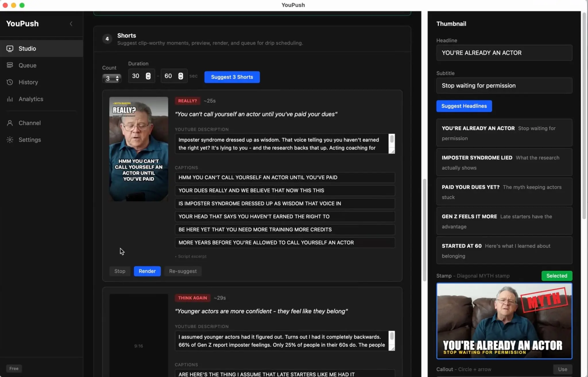Choose headline 'STARTED AT 60' suggestion
The image size is (588, 377).
coord(504,251)
